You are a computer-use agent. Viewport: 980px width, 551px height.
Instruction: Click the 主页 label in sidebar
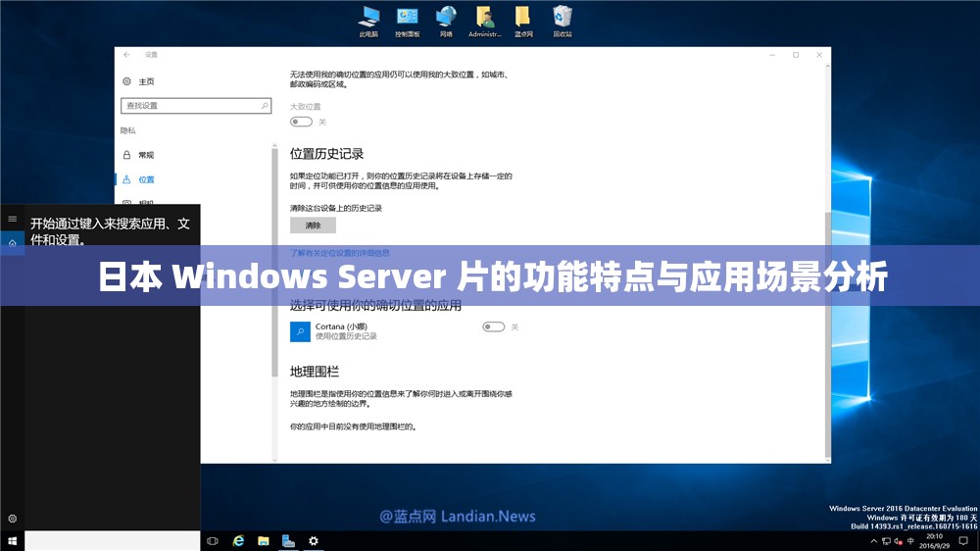[x=146, y=82]
